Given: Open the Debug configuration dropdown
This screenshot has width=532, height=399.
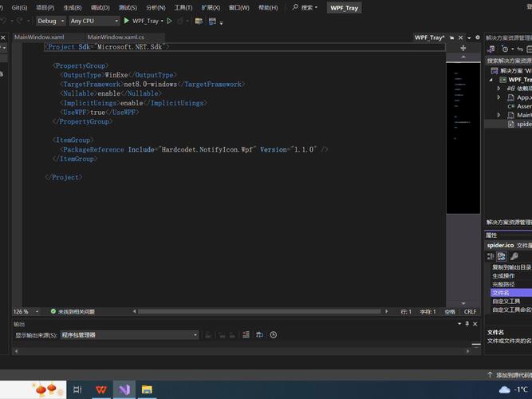Looking at the screenshot, I should (x=51, y=21).
